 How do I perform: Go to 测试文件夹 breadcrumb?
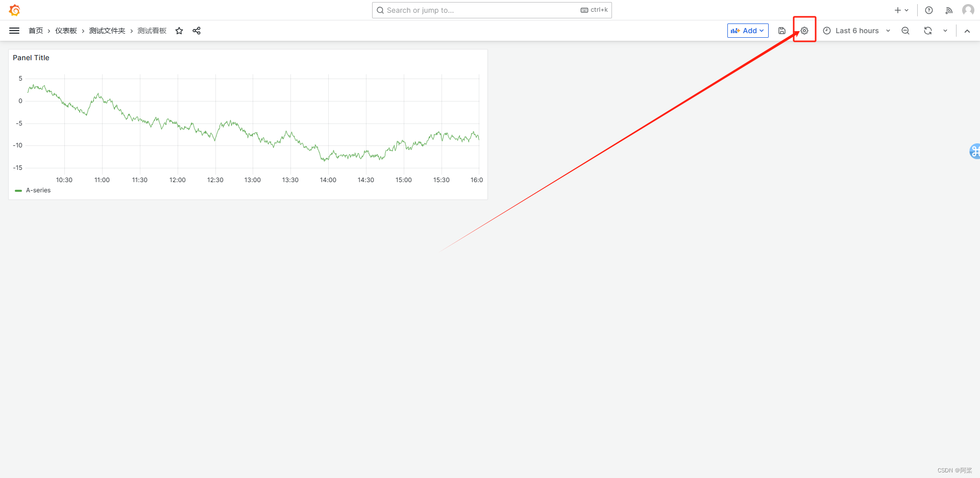tap(107, 31)
